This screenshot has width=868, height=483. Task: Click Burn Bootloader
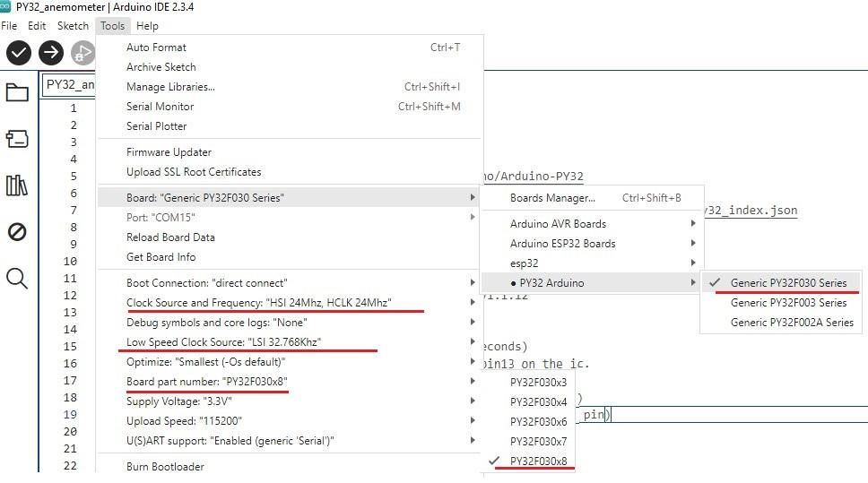click(x=290, y=467)
